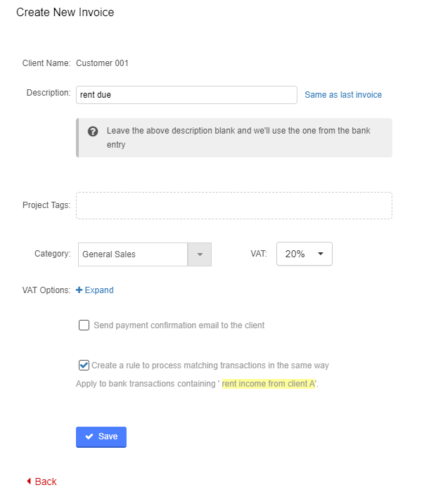Click the Customer 001 client name

102,63
